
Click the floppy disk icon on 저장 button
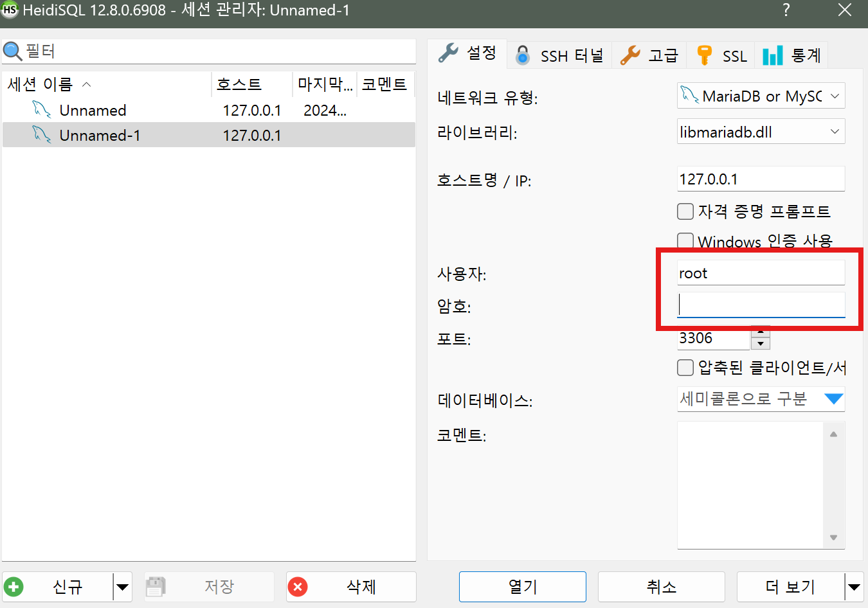pyautogui.click(x=156, y=587)
